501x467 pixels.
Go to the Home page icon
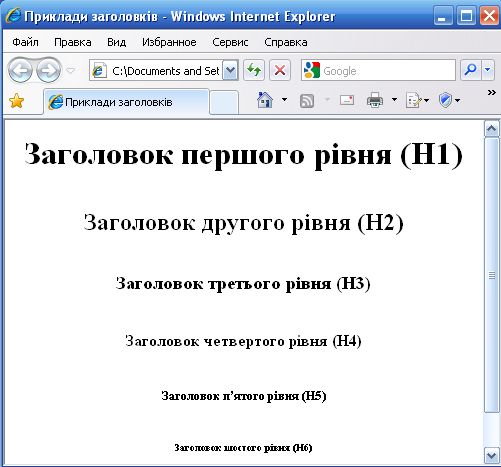tap(265, 100)
